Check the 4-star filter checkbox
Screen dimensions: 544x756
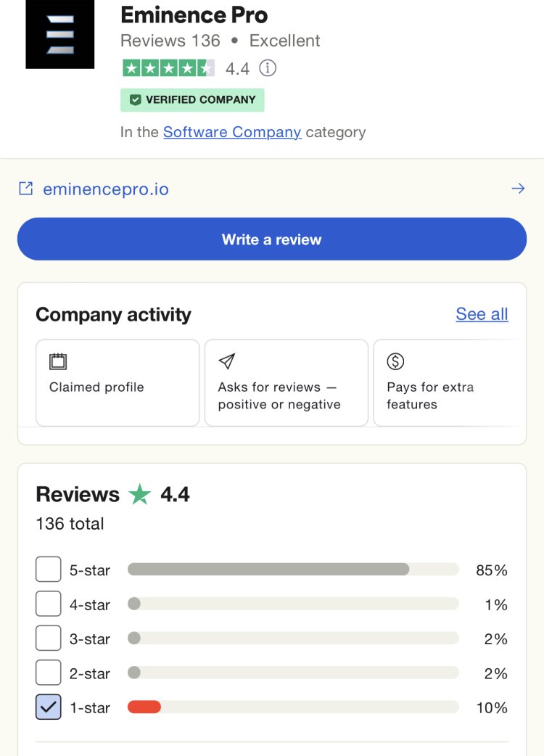point(48,603)
